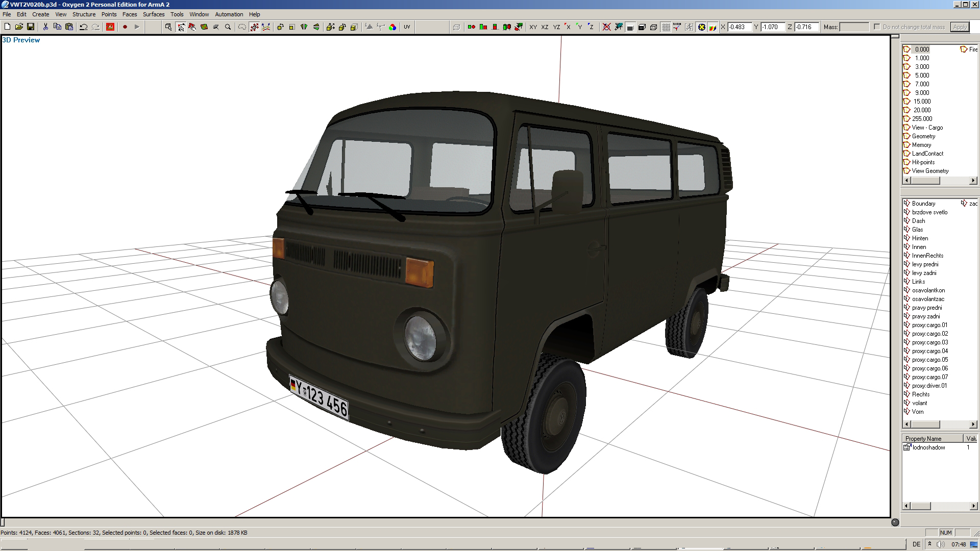The width and height of the screenshot is (980, 551).
Task: Switch to YZ plane view
Action: coord(556,27)
